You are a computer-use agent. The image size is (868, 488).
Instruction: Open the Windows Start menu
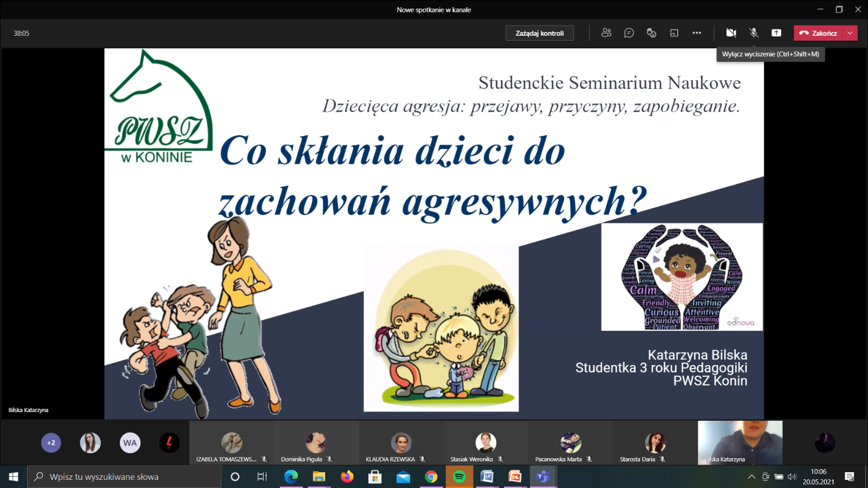click(x=14, y=477)
